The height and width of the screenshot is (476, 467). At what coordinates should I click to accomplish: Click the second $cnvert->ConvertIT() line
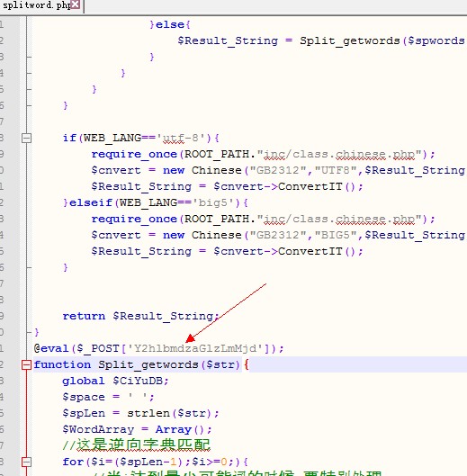pos(227,251)
